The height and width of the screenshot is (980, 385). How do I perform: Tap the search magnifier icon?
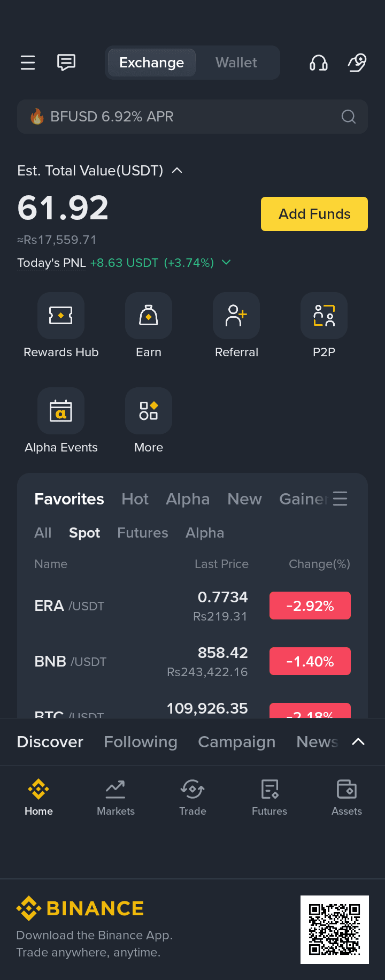[349, 117]
